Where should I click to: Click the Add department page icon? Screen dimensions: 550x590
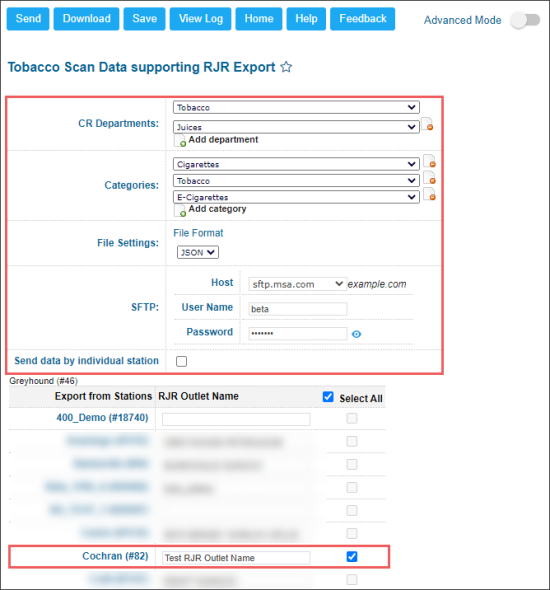click(180, 140)
